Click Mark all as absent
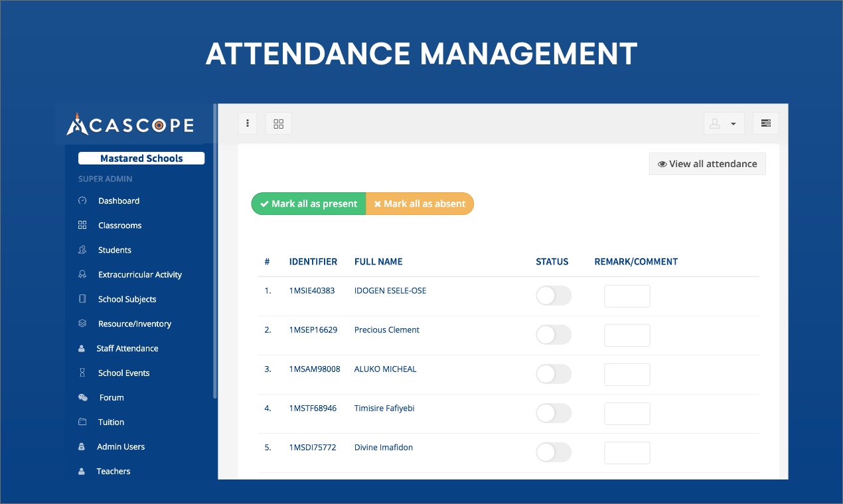843x504 pixels. (420, 204)
